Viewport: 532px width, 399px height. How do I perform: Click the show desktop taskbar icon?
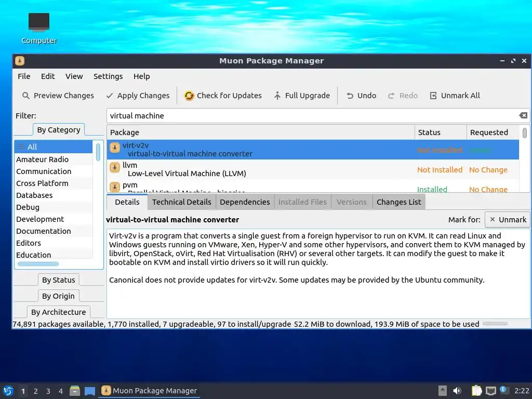click(x=90, y=391)
